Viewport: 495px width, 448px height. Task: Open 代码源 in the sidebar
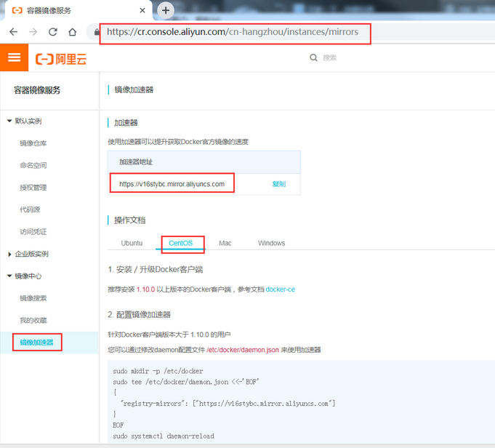(x=30, y=209)
